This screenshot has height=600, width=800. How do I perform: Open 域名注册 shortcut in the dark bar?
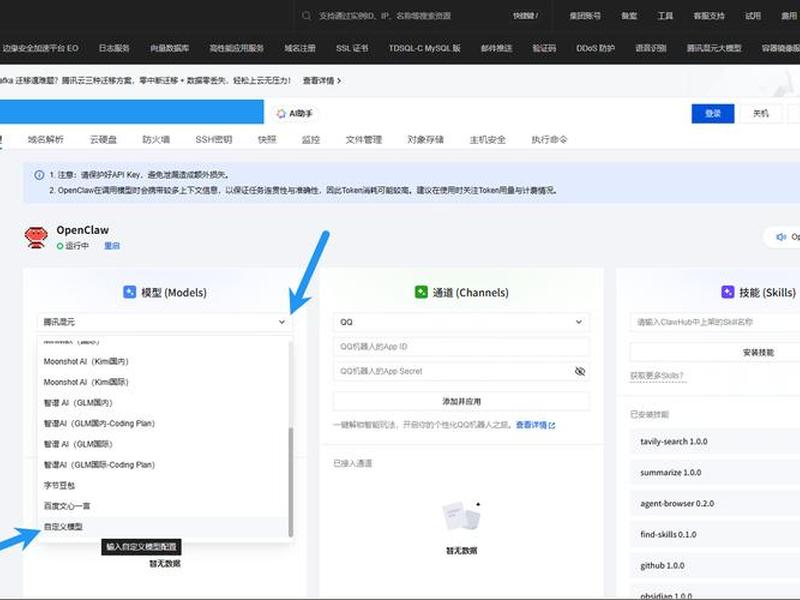[300, 48]
